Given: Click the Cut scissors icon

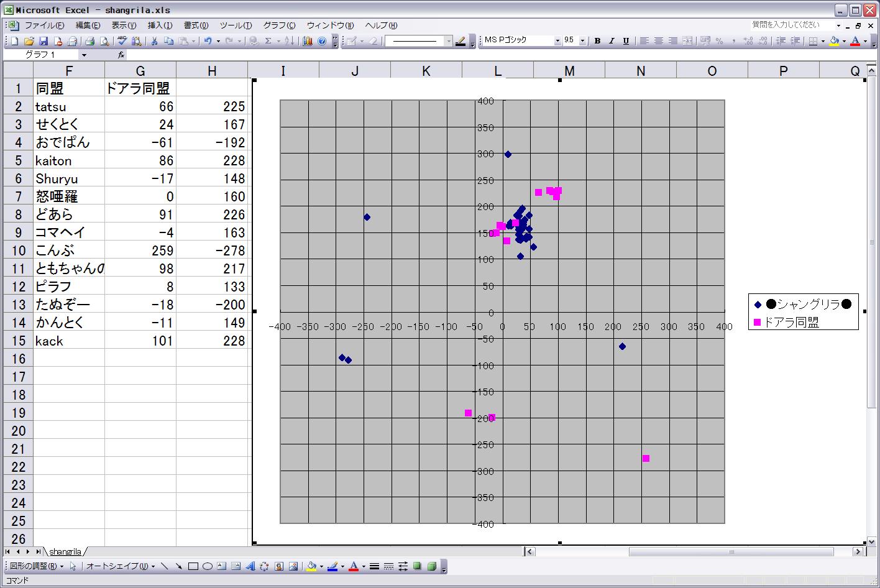Looking at the screenshot, I should (154, 41).
